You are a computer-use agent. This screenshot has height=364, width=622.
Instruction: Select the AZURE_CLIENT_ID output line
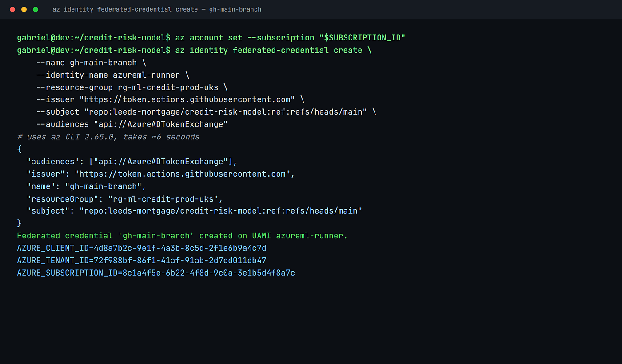142,248
